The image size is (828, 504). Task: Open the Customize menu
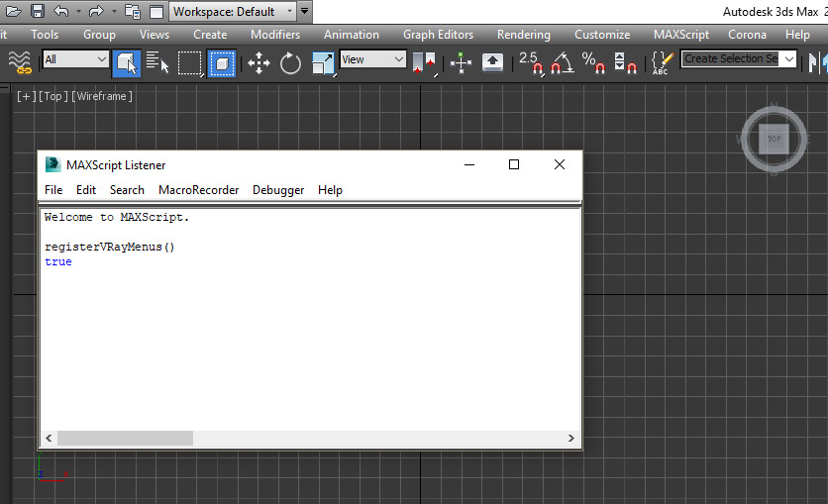[602, 35]
